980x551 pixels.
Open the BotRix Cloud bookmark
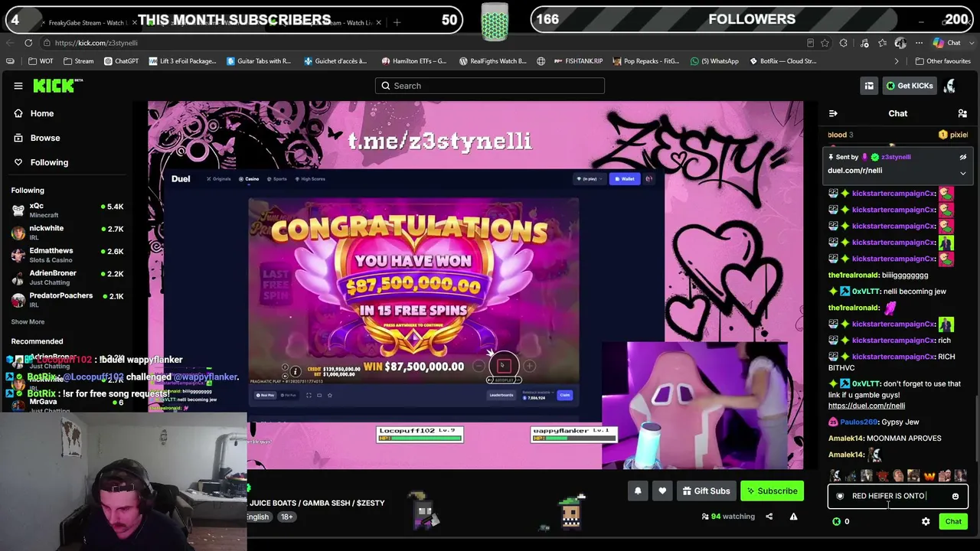[x=782, y=61]
